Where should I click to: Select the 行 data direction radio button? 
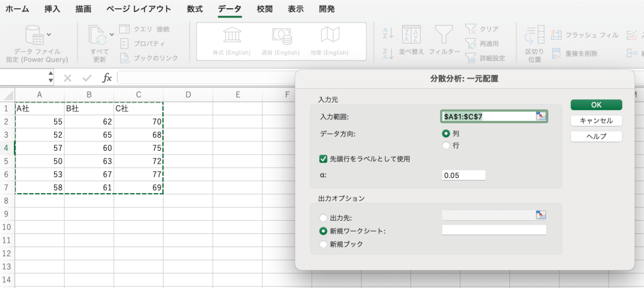(446, 145)
